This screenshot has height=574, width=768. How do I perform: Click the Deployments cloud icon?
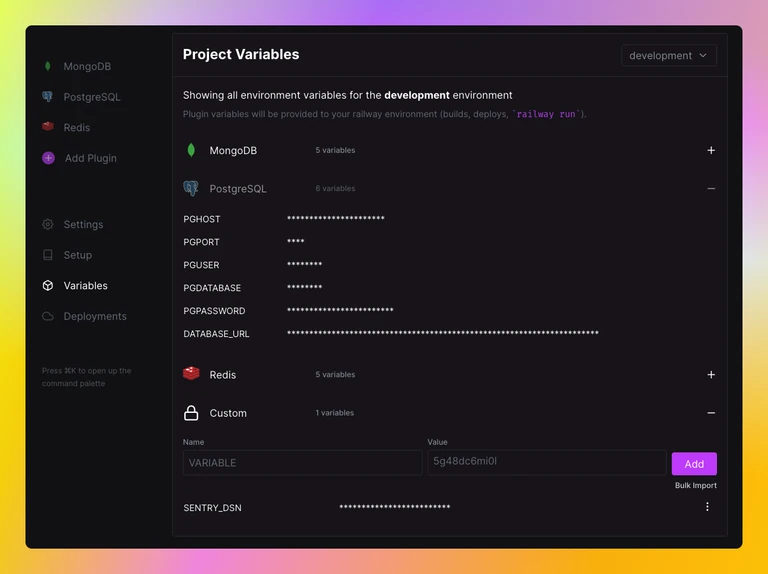48,316
